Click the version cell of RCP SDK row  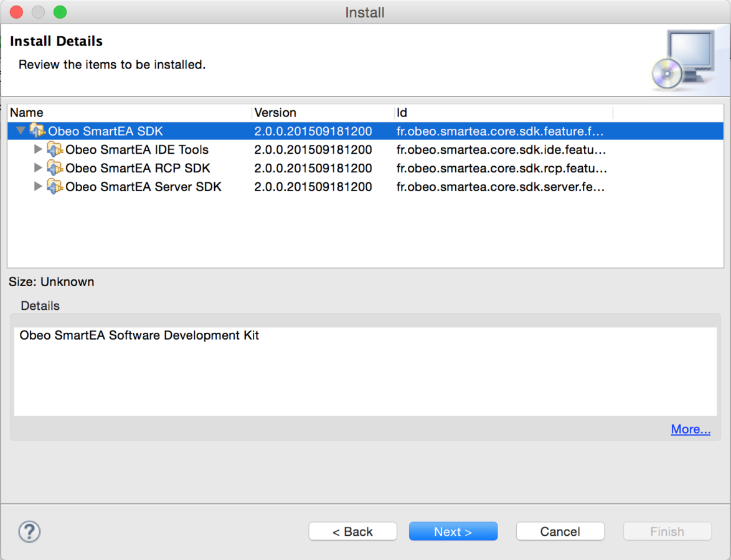[313, 168]
